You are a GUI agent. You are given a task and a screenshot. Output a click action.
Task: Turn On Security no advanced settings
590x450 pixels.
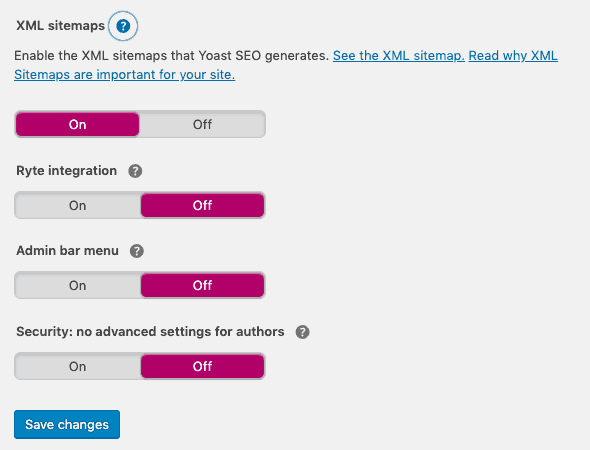(x=78, y=366)
